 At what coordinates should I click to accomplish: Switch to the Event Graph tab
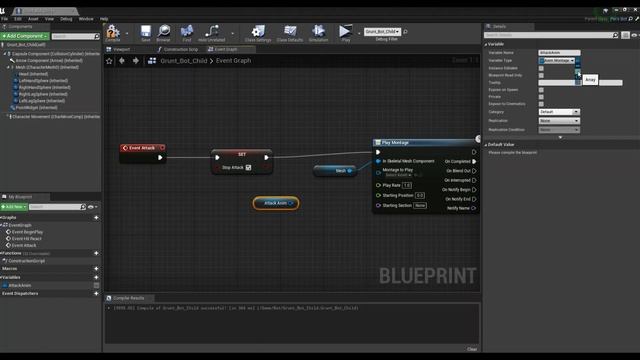pyautogui.click(x=225, y=49)
